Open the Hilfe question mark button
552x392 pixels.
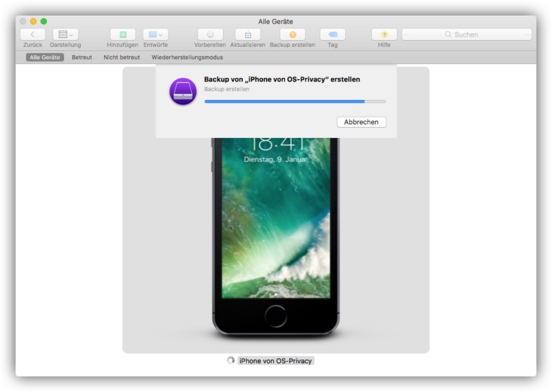click(x=384, y=35)
